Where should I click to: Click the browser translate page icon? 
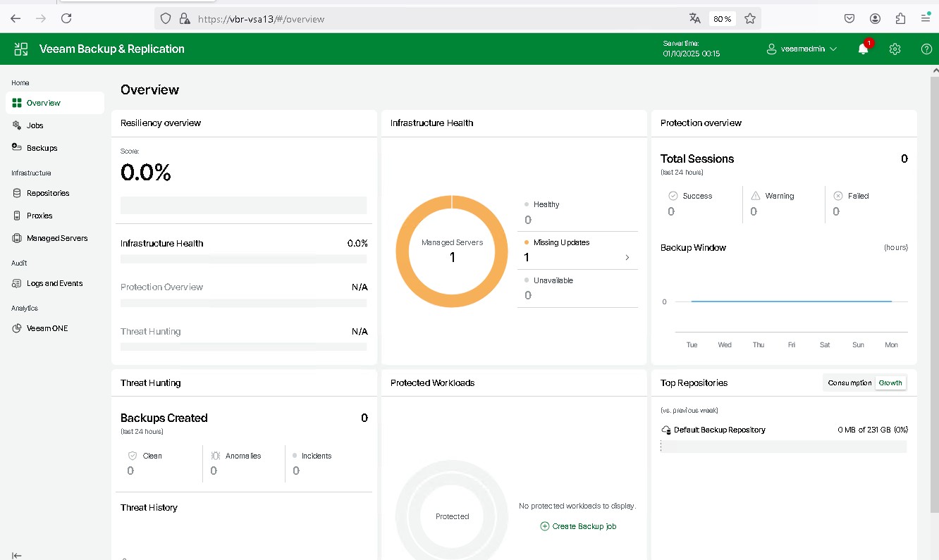click(695, 19)
